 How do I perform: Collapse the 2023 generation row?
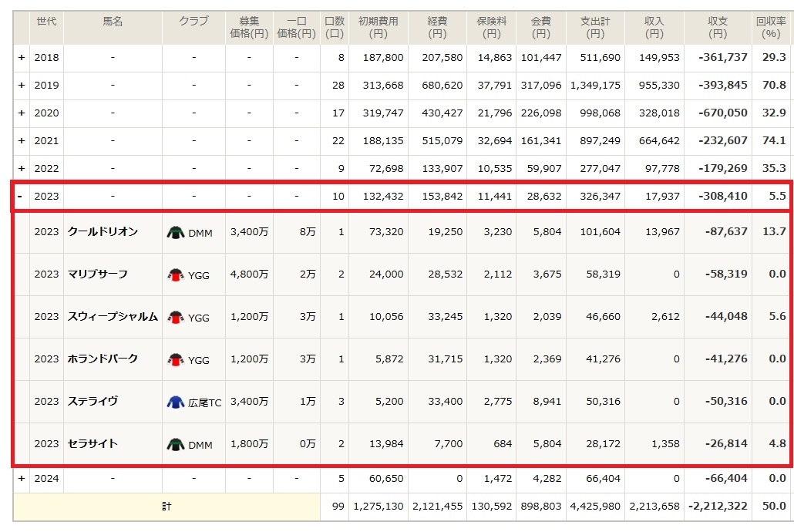point(22,197)
